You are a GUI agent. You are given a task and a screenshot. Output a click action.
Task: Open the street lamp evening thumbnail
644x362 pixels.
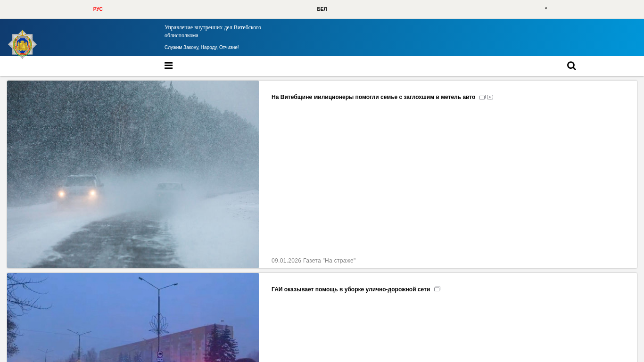click(133, 317)
